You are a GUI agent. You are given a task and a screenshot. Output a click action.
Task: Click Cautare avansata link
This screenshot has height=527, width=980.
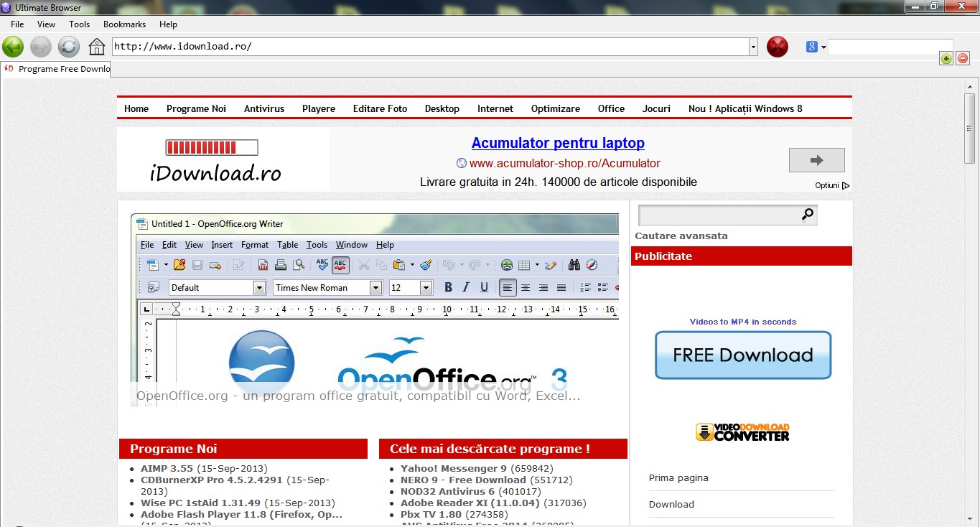(681, 235)
